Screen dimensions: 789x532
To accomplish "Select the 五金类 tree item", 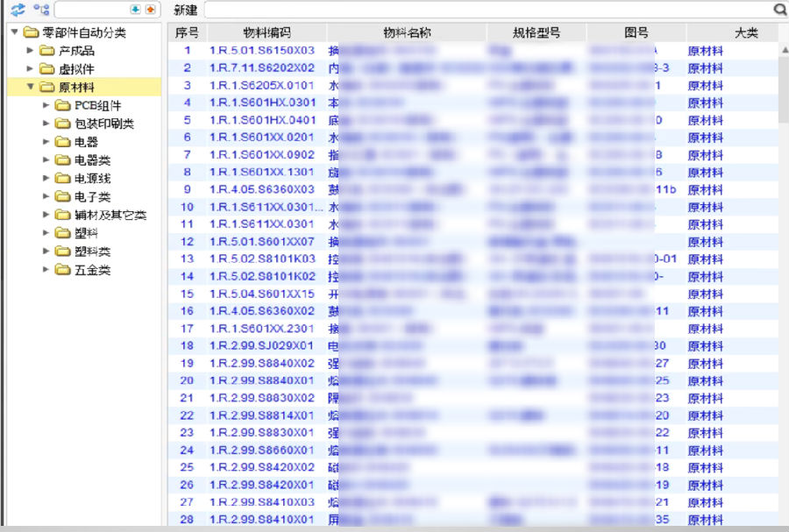I will [92, 270].
